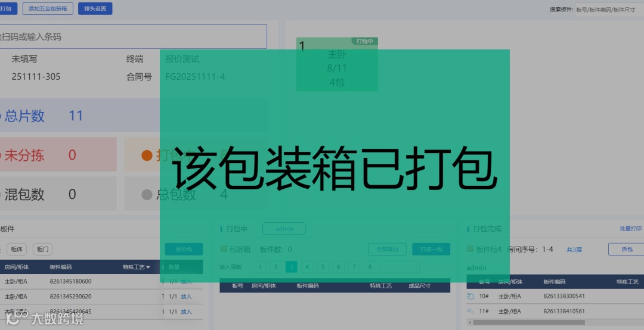Click the box icon beside 板件包4

[470, 249]
